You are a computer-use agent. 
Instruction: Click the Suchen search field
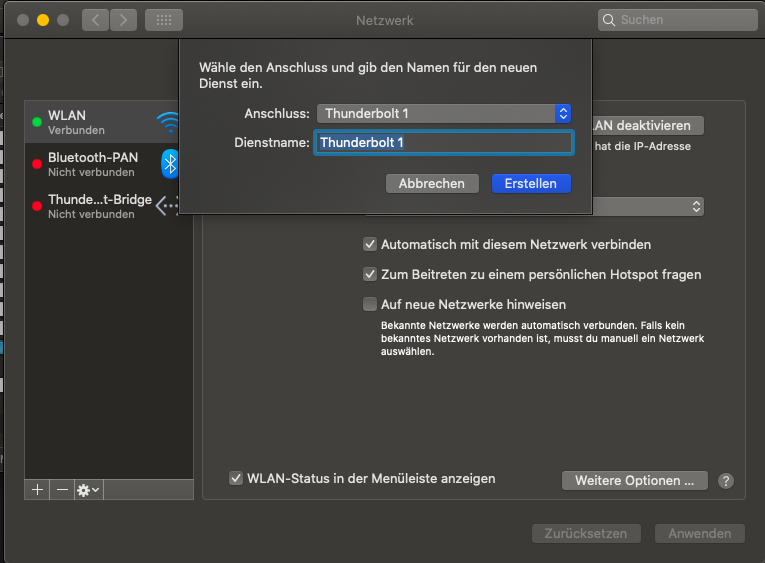point(678,20)
